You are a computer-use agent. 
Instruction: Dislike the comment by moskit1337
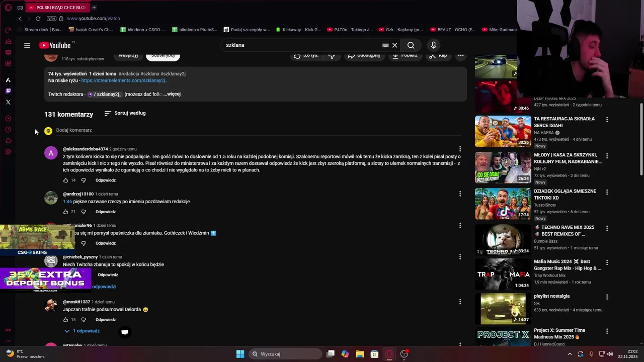tap(84, 320)
